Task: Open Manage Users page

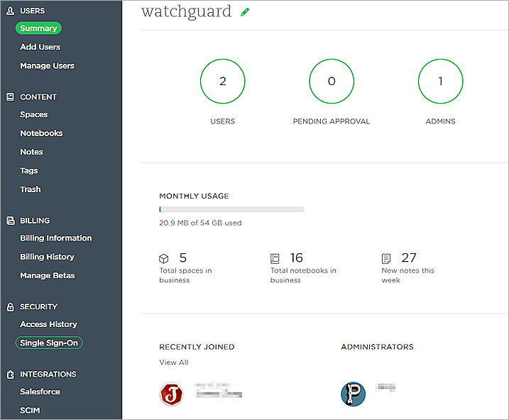Action: (x=48, y=66)
